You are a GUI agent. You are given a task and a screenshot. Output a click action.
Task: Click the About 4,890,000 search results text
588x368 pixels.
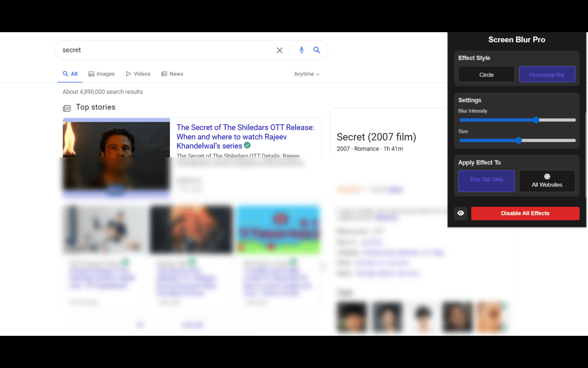102,92
